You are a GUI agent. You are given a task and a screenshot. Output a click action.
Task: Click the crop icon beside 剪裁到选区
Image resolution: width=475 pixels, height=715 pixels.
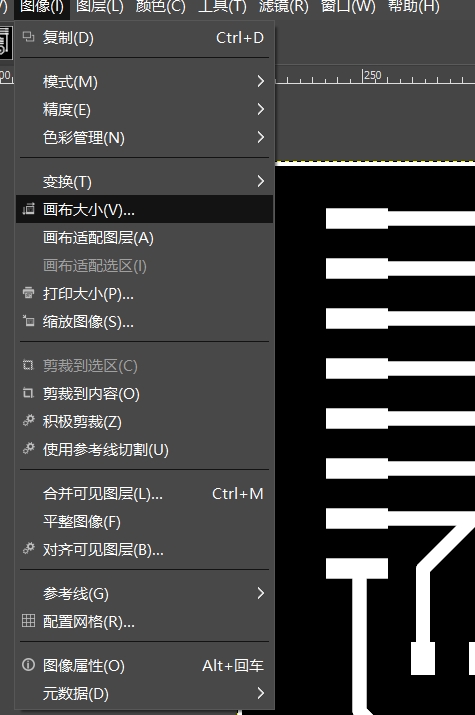tap(28, 365)
